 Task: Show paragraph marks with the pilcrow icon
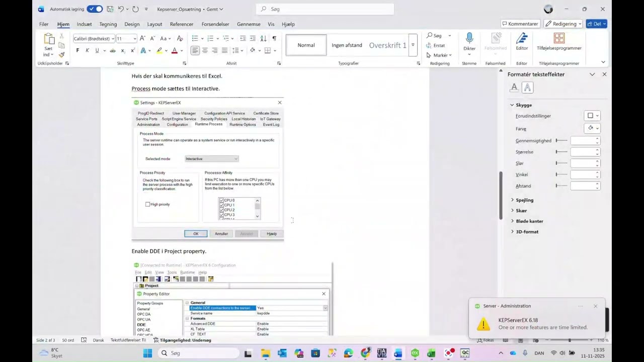point(274,38)
